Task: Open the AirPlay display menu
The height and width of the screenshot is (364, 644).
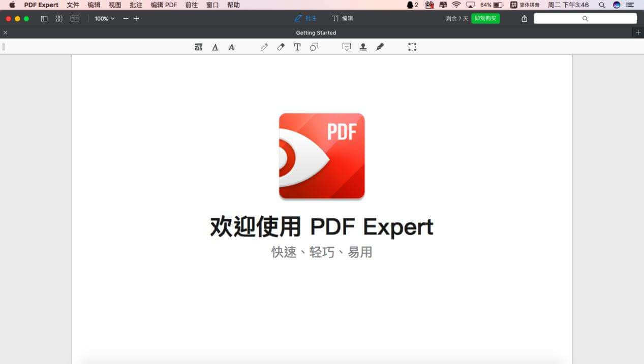Action: pyautogui.click(x=470, y=5)
